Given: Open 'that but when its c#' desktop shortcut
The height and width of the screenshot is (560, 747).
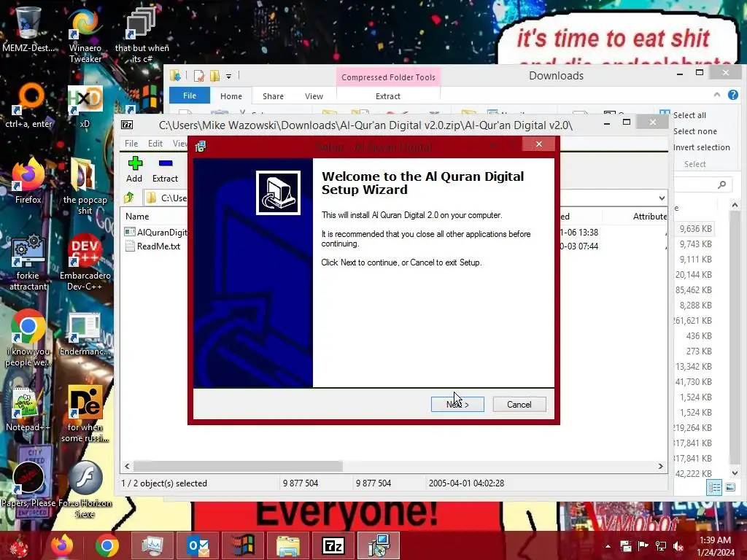Looking at the screenshot, I should (142, 36).
